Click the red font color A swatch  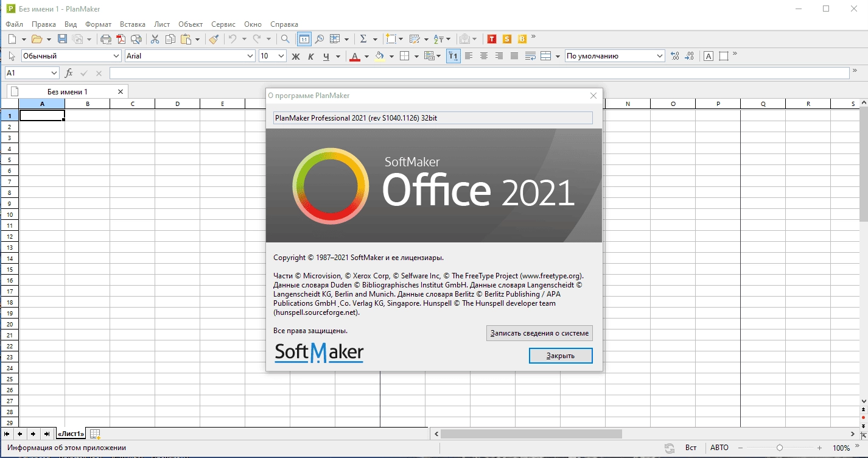point(356,56)
